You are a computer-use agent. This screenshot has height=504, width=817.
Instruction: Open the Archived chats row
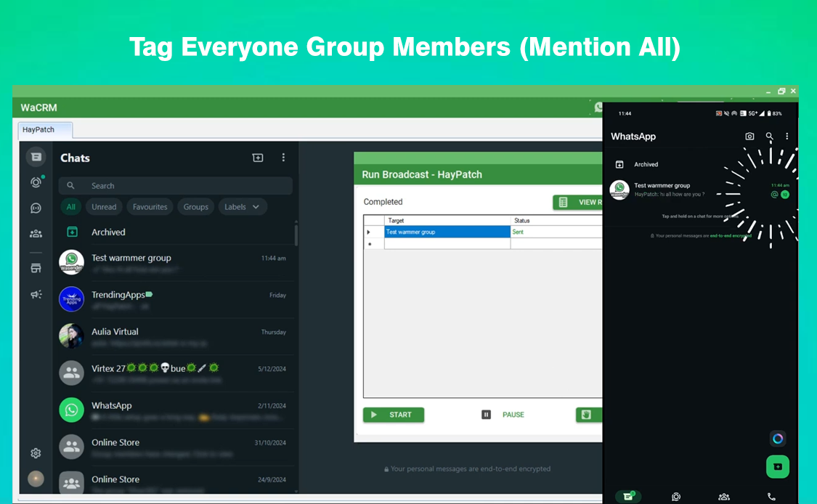click(x=108, y=232)
